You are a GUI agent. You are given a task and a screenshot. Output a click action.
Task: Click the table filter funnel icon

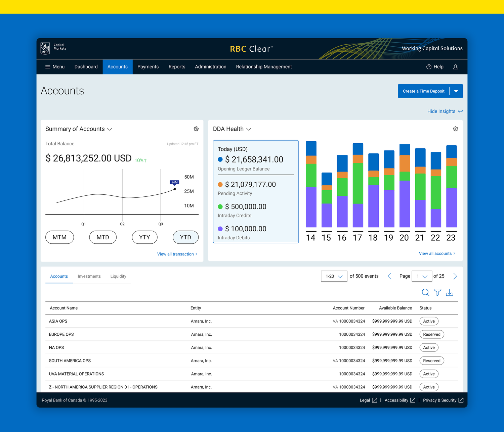[437, 292]
